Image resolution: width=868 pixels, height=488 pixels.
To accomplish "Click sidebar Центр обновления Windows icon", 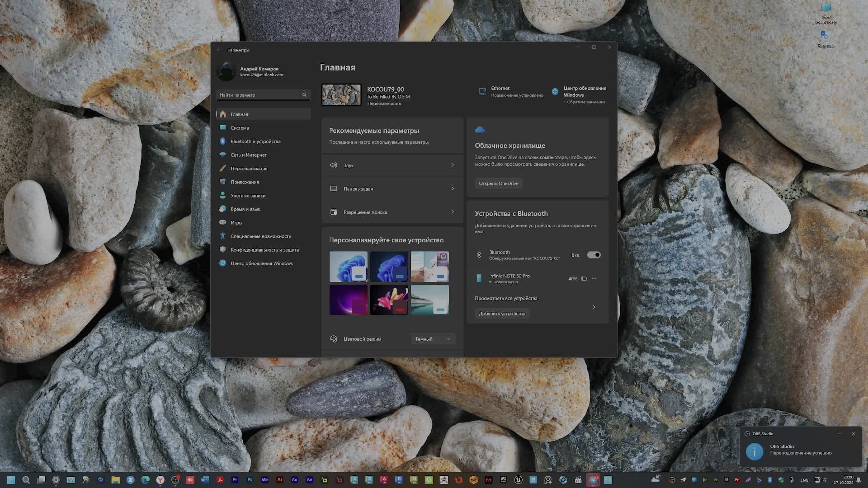I will point(222,263).
